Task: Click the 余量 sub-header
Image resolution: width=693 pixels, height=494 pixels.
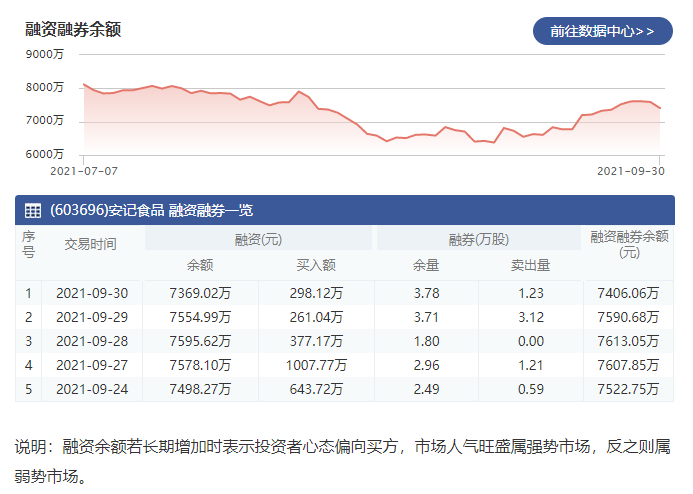Action: point(426,265)
